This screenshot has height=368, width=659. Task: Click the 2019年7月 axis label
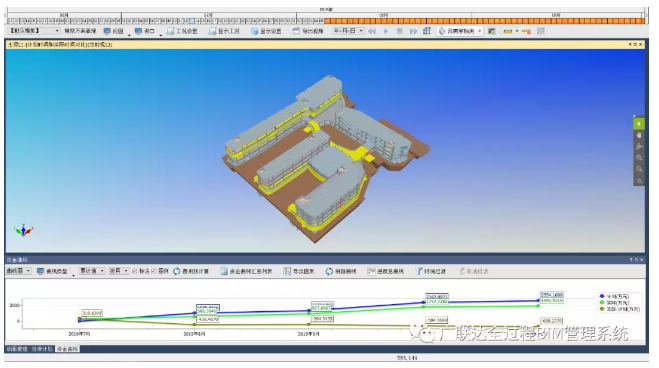tap(79, 334)
